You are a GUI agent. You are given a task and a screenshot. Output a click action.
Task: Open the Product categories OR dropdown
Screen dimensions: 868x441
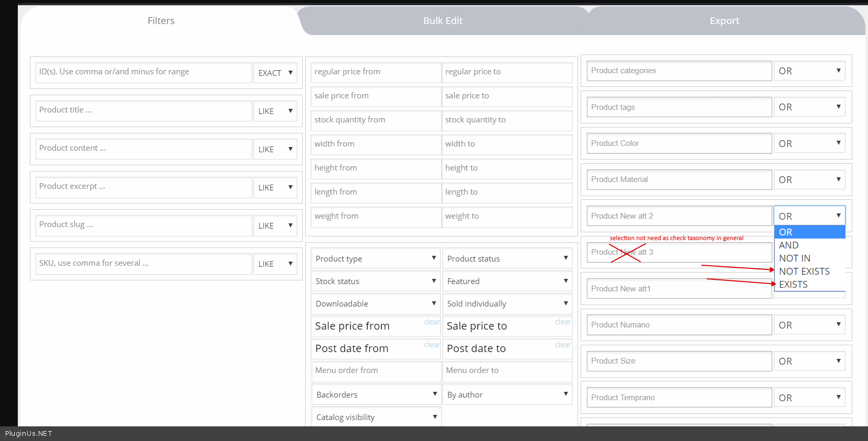tap(809, 71)
